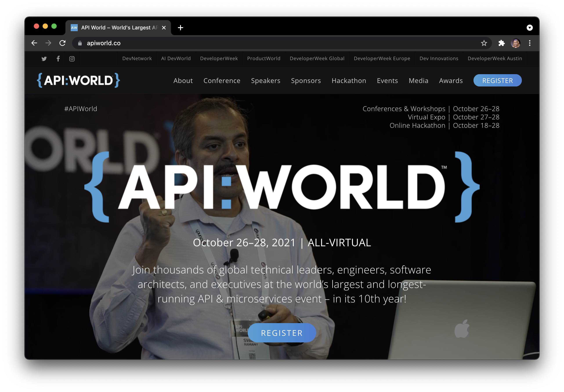Open a new tab with the plus icon
Screen dimensions: 564x392
click(181, 28)
